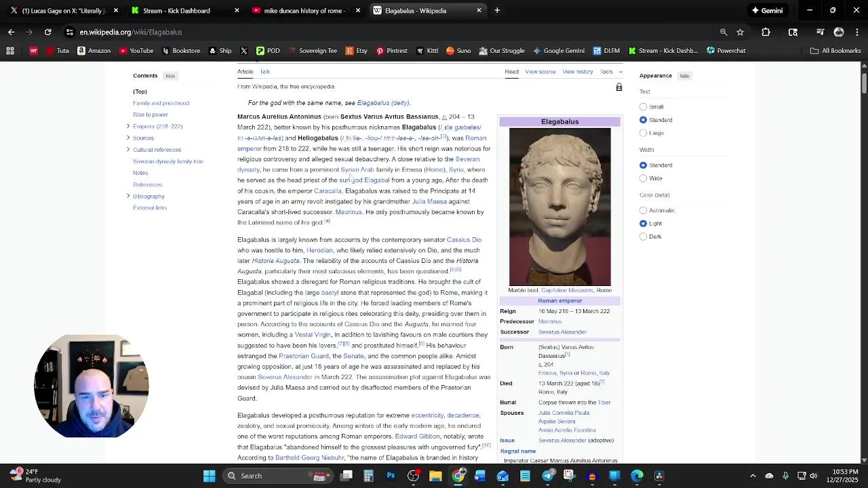Image resolution: width=868 pixels, height=488 pixels.
Task: Open the apps grid in bookmarks bar
Action: click(10, 50)
